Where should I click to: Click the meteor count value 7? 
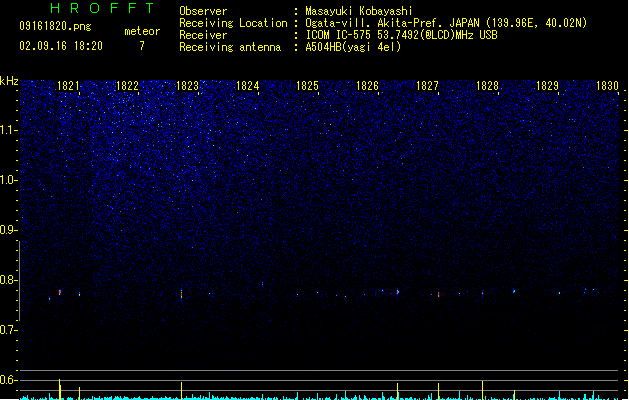(142, 46)
